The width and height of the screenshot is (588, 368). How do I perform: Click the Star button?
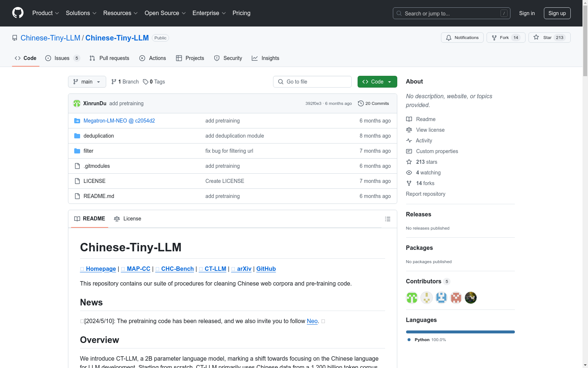pyautogui.click(x=549, y=38)
